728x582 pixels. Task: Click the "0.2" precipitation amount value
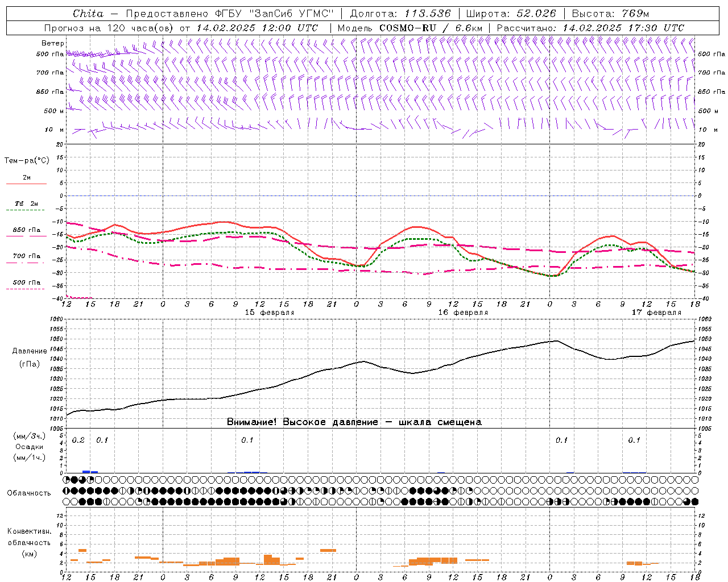click(x=78, y=440)
